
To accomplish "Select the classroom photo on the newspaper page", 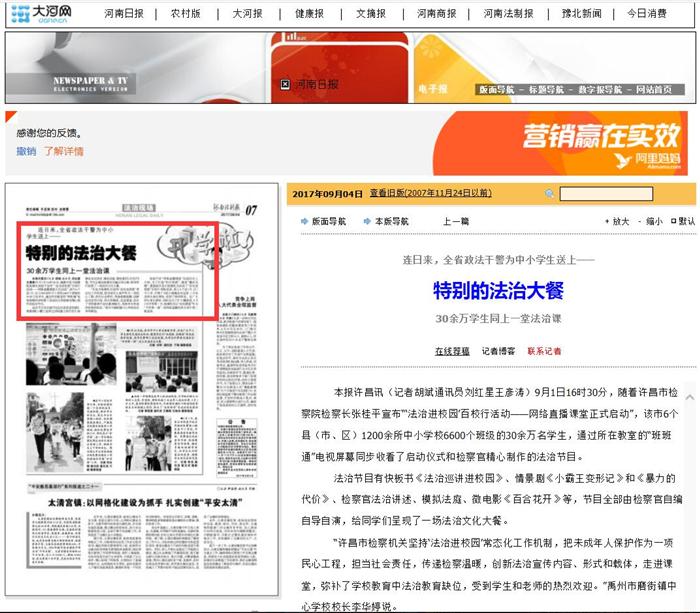I will (x=71, y=354).
